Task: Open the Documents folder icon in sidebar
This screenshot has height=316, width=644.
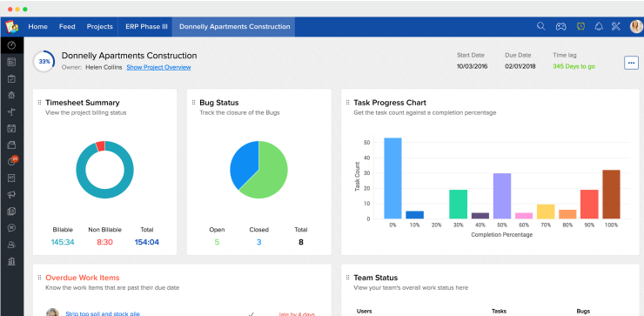Action: click(x=11, y=145)
